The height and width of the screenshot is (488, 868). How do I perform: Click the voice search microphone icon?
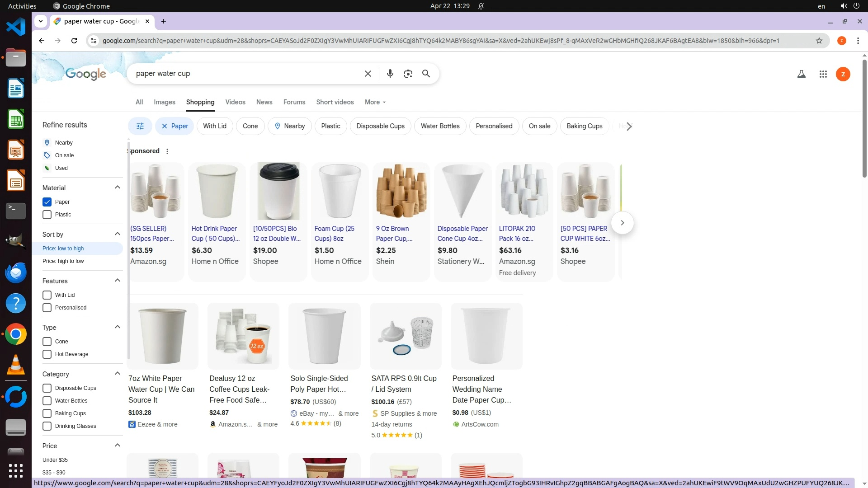click(390, 74)
